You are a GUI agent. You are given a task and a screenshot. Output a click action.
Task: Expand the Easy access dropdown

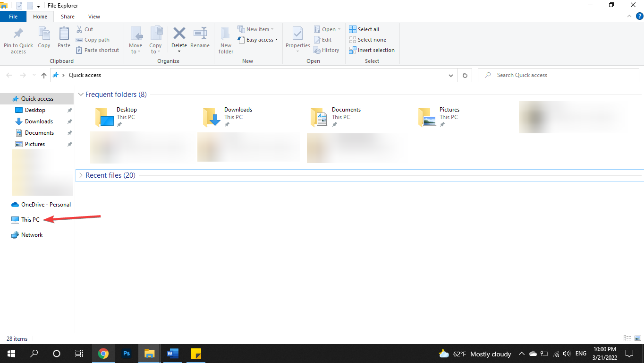275,39
